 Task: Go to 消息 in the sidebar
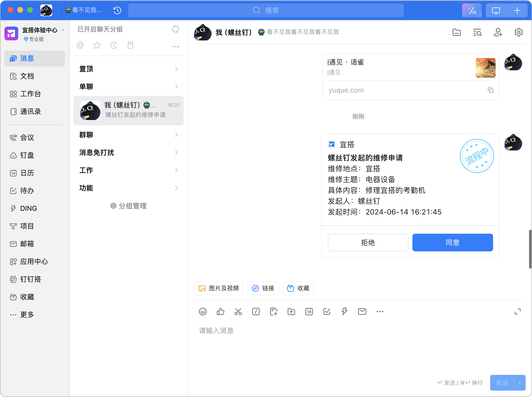[35, 59]
